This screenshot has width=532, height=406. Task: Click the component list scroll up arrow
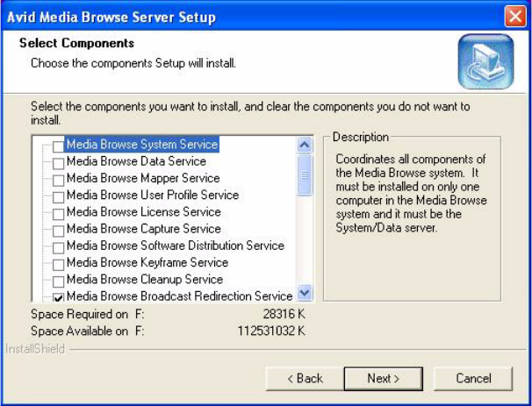[x=305, y=145]
